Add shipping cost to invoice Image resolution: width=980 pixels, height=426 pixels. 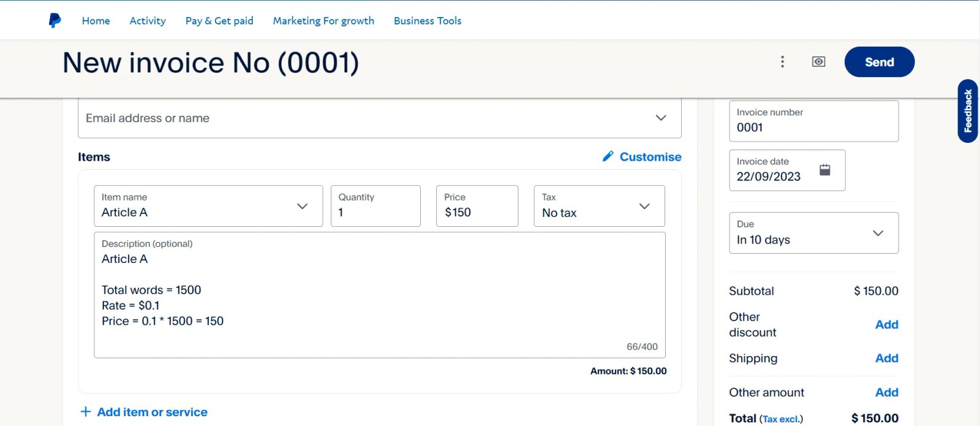pos(886,358)
